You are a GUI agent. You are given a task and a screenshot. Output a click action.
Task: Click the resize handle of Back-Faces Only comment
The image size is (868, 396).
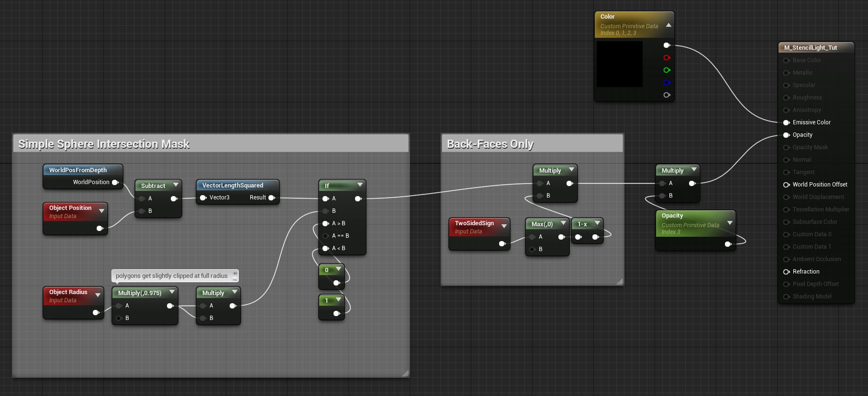pyautogui.click(x=620, y=282)
